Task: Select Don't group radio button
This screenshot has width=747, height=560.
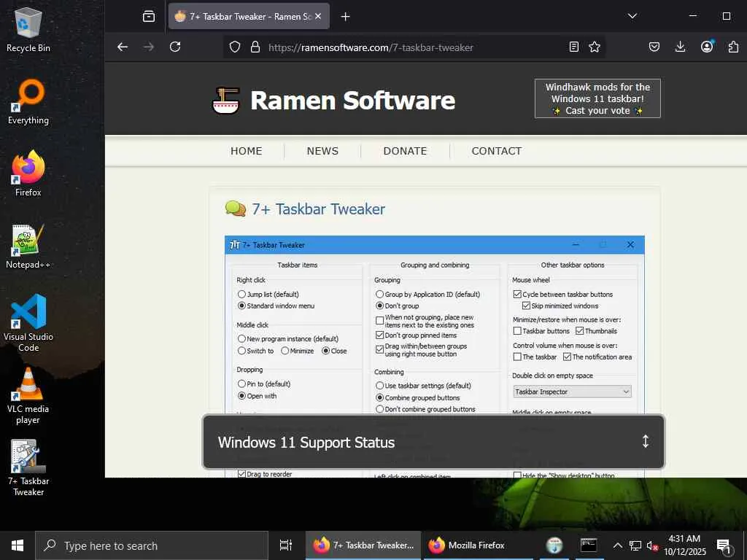Action: coord(379,306)
